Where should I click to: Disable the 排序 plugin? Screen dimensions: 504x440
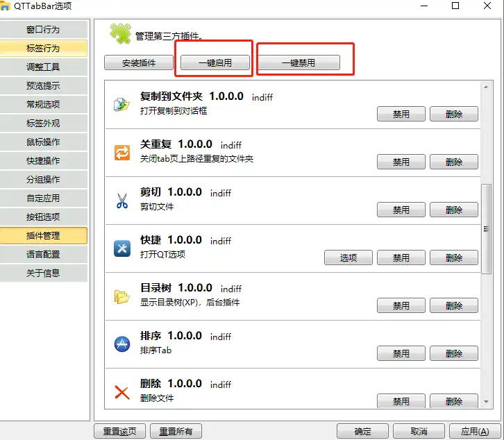click(401, 353)
